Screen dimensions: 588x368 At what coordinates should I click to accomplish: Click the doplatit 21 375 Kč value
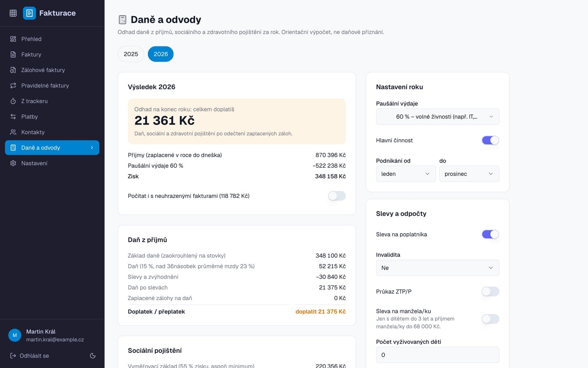(320, 311)
